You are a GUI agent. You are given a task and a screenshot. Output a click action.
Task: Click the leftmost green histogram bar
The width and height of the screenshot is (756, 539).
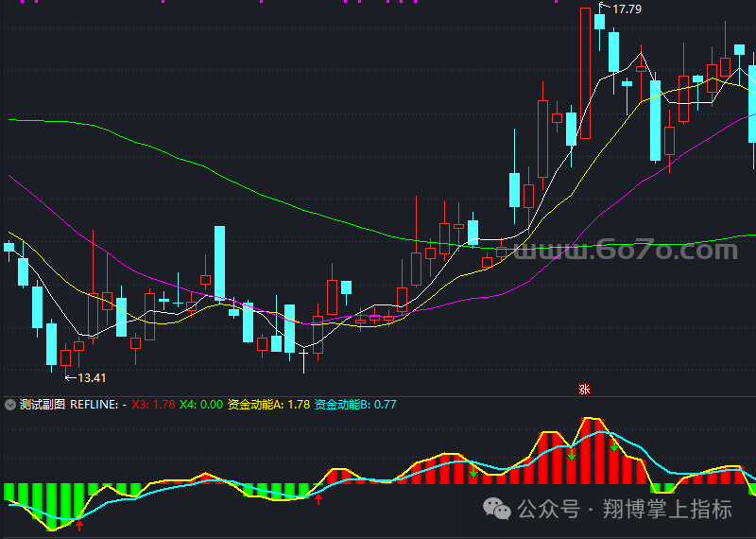(9, 492)
